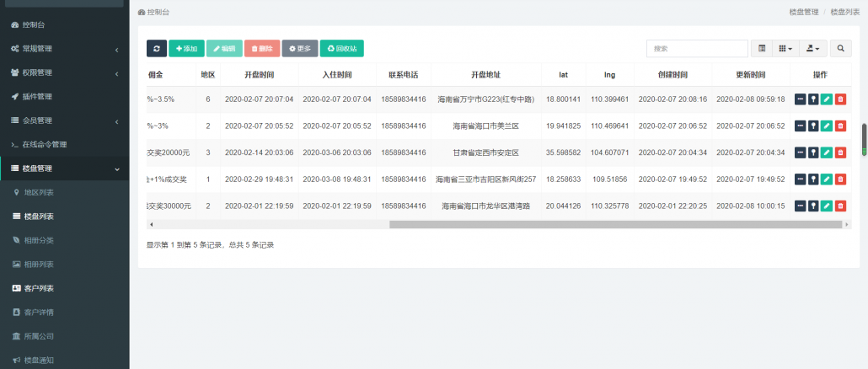868x369 pixels.
Task: Click the green pencil edit icon in first row
Action: [x=827, y=99]
